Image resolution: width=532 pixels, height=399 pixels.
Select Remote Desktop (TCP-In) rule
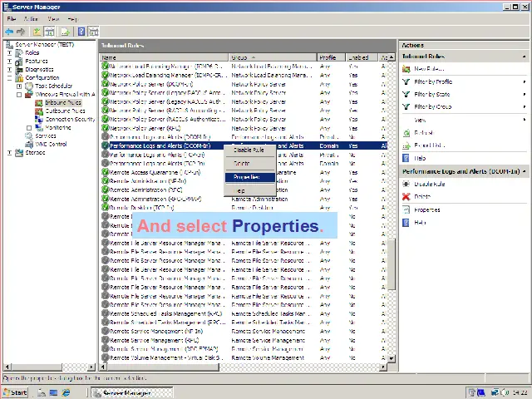142,208
